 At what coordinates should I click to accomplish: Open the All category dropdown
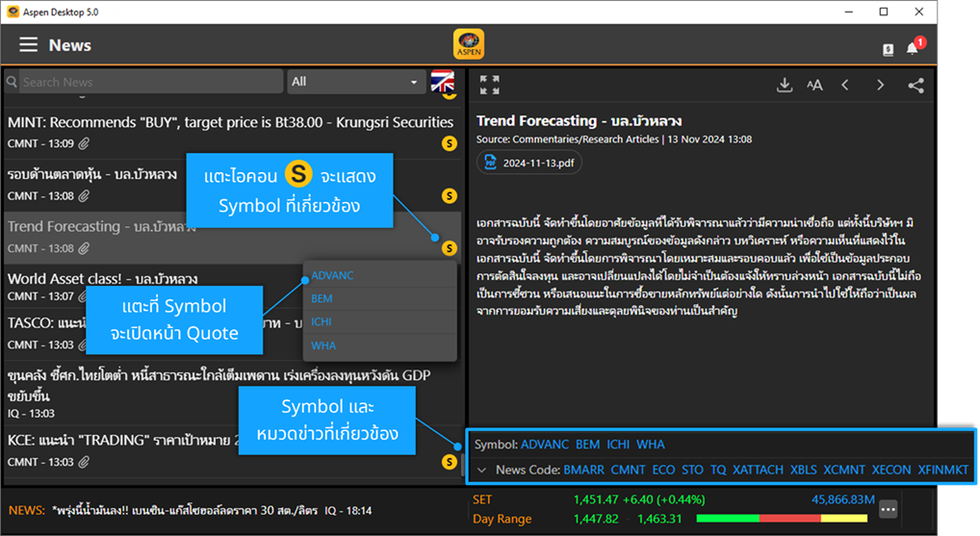pyautogui.click(x=355, y=82)
